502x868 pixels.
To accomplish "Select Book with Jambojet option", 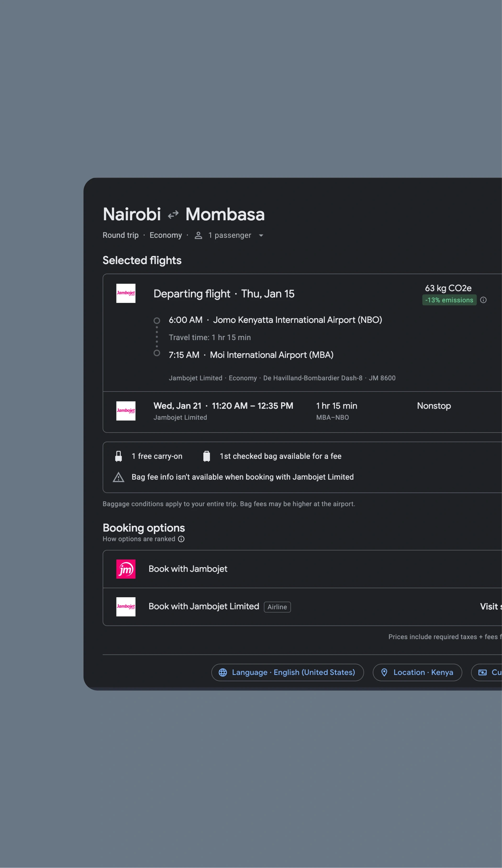I will 188,569.
